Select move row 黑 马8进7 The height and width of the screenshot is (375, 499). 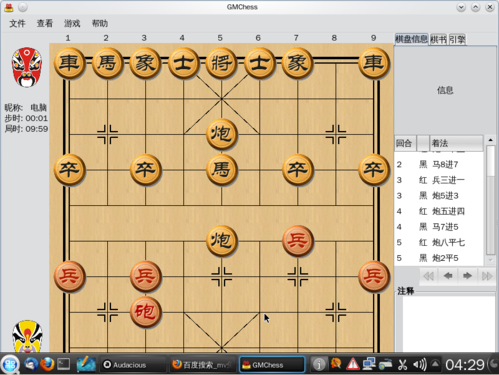point(439,164)
